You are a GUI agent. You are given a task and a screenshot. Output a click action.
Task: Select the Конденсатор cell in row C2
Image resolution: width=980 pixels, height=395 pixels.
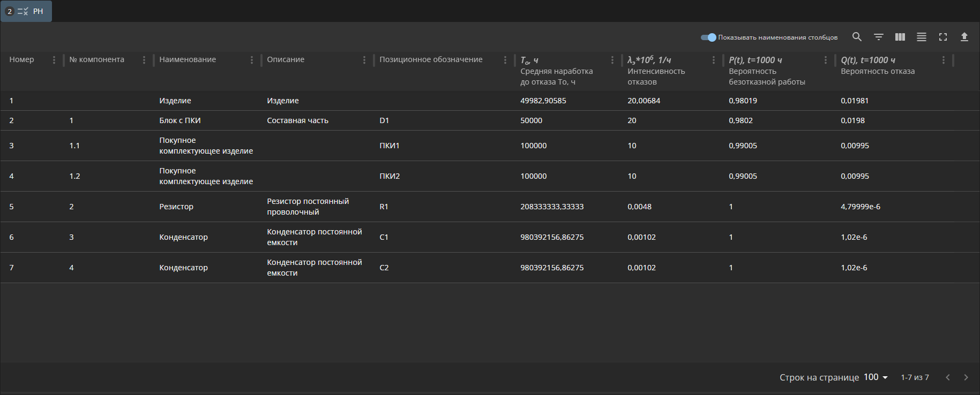pyautogui.click(x=183, y=268)
